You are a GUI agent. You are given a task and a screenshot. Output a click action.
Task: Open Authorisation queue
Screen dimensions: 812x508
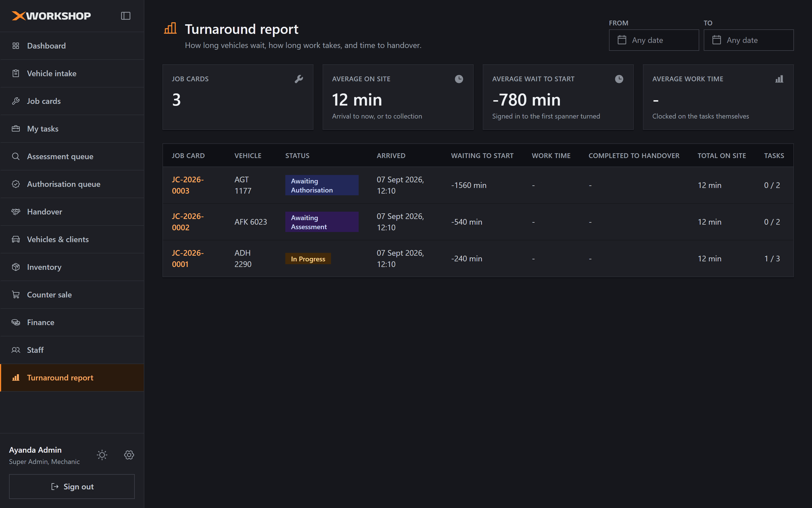point(72,184)
